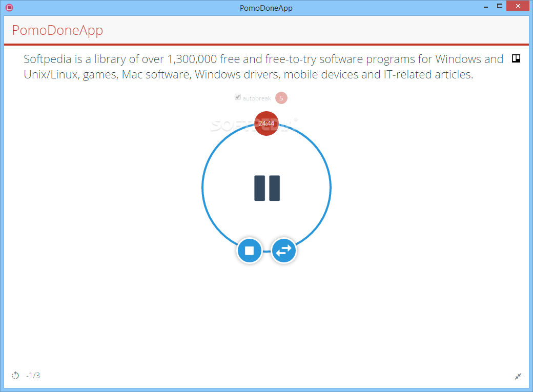Click the red 24:44 time indicator
The height and width of the screenshot is (392, 533).
tap(266, 123)
